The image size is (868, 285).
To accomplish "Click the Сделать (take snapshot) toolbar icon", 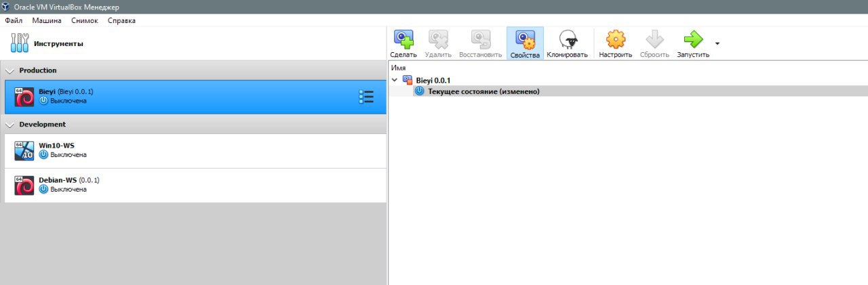I will [x=403, y=39].
